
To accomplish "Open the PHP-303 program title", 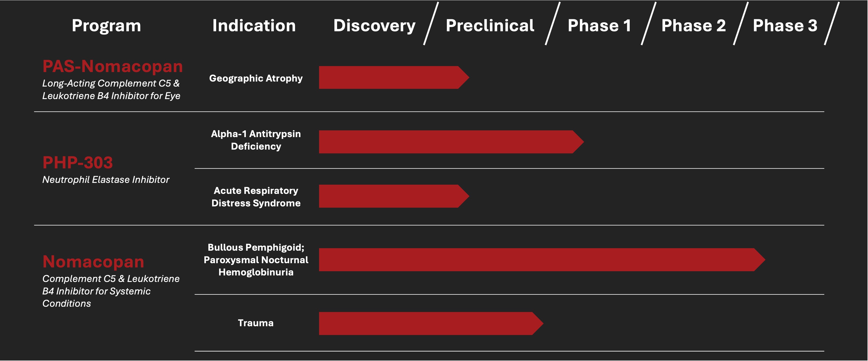I will click(x=77, y=163).
